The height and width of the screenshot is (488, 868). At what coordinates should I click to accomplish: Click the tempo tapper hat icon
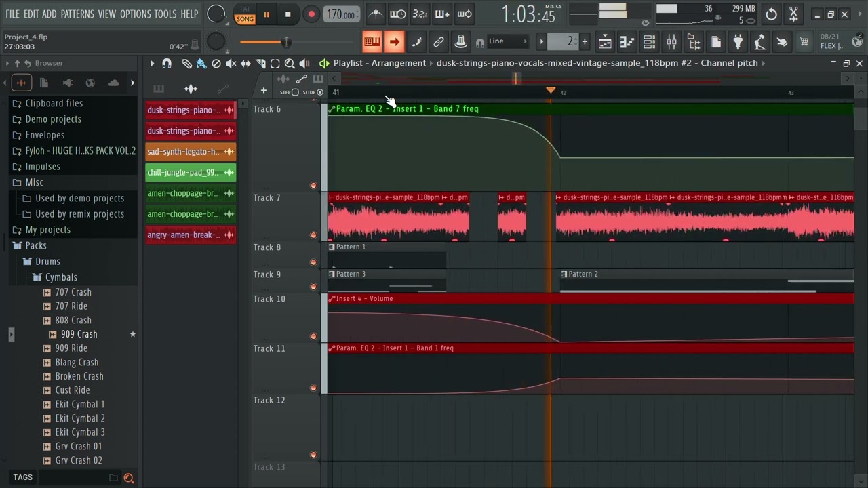click(460, 42)
